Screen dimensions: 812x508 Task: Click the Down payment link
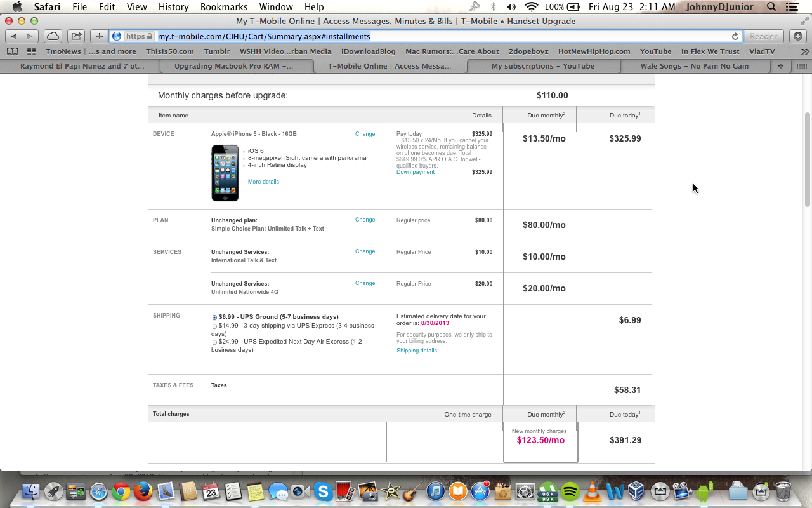[416, 172]
